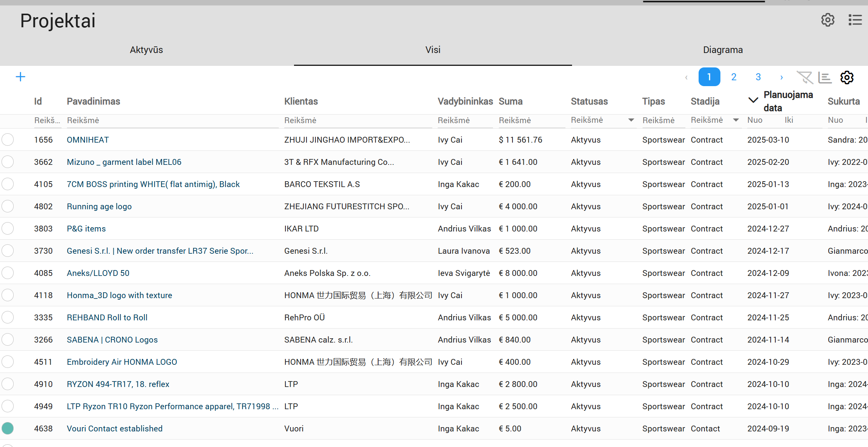Go to page 3 of results
The width and height of the screenshot is (868, 447).
(758, 77)
